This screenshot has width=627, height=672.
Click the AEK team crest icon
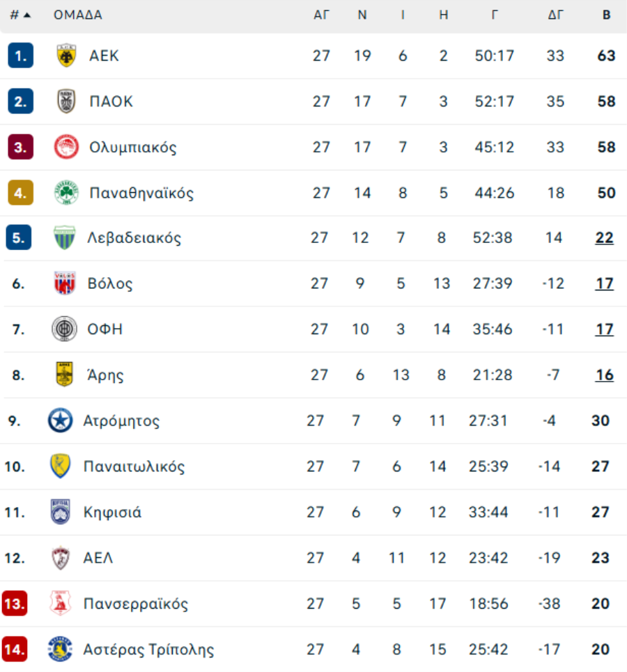(x=66, y=56)
